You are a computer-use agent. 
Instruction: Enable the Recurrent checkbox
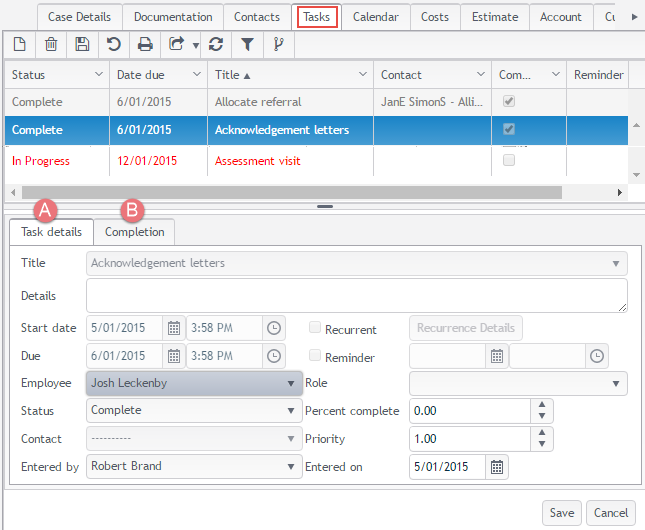316,328
